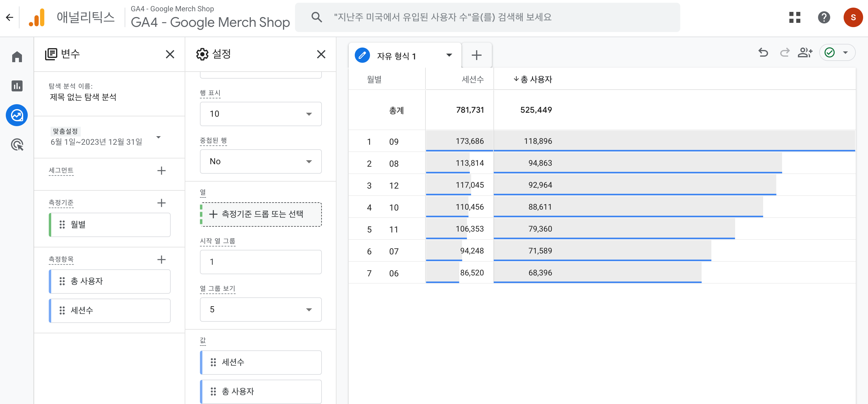Open Reports bar chart icon in sidebar
Image resolution: width=868 pixels, height=404 pixels.
pyautogui.click(x=17, y=86)
